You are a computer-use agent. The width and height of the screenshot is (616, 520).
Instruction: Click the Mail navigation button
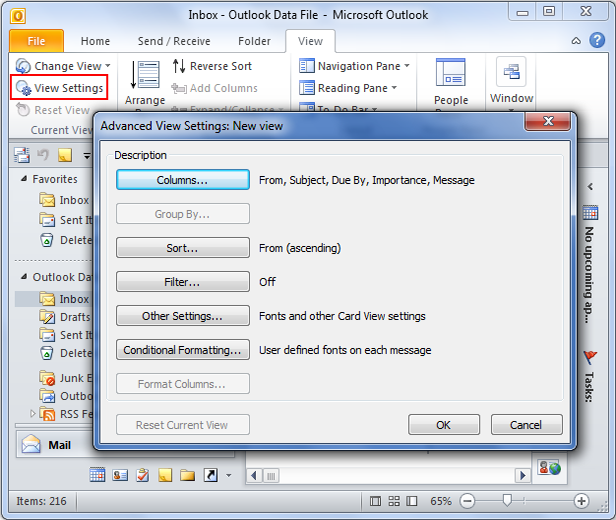tap(55, 445)
